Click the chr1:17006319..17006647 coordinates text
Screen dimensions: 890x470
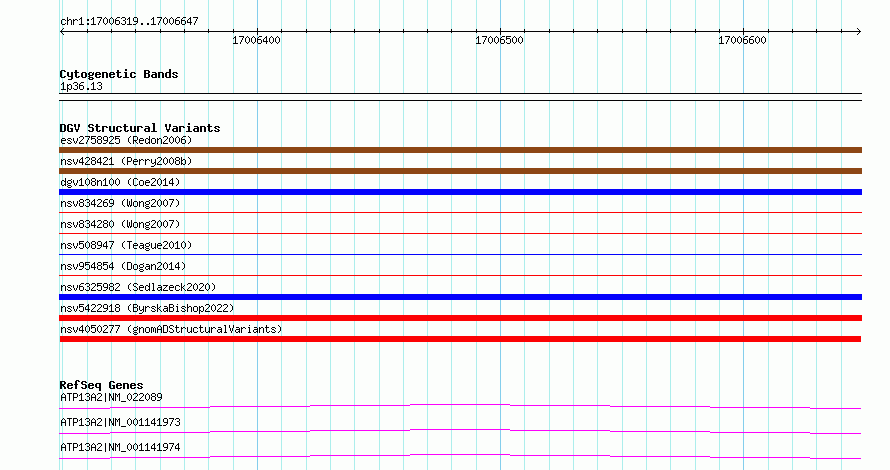tap(129, 22)
